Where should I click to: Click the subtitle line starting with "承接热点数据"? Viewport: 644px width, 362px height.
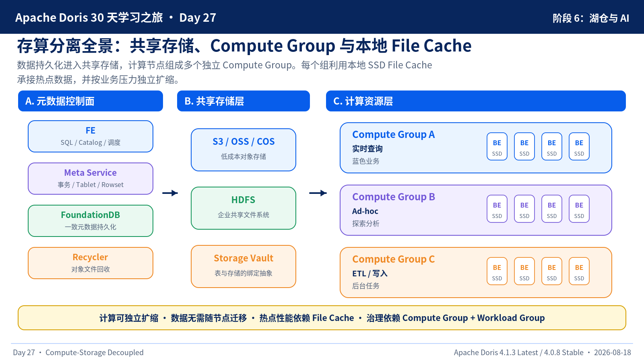coord(98,80)
